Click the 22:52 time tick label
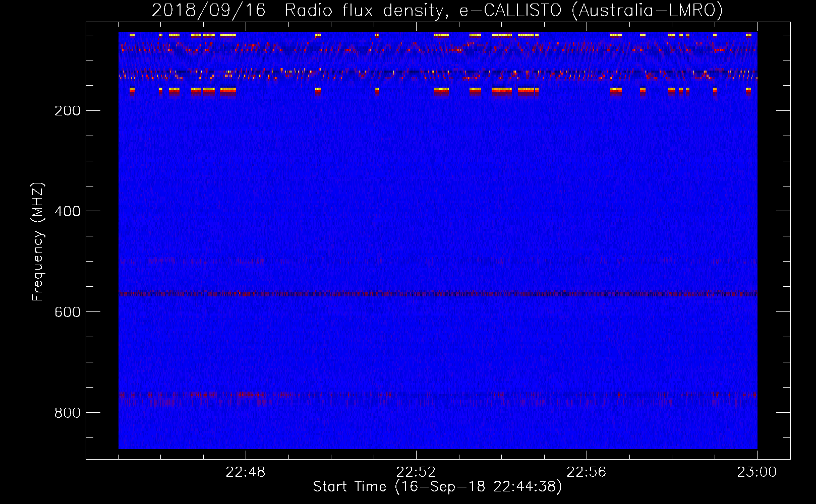Screen dimensions: 816x504 [416, 472]
